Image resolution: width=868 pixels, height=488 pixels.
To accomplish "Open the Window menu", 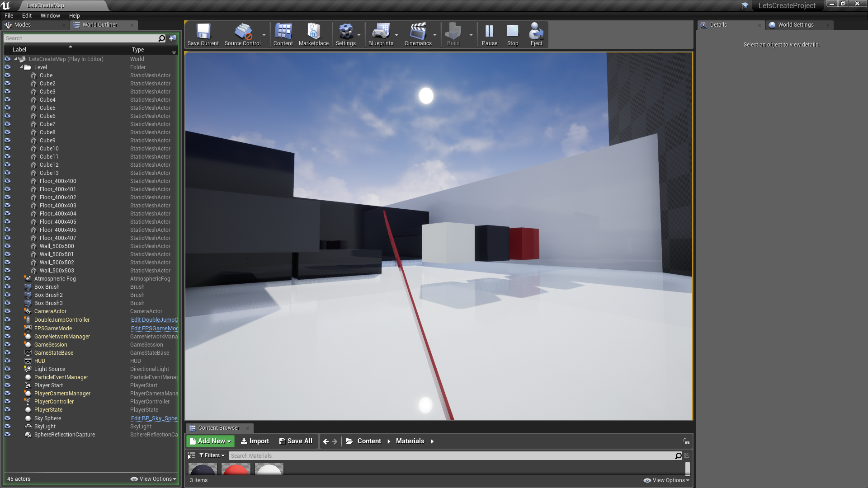I will pyautogui.click(x=50, y=15).
